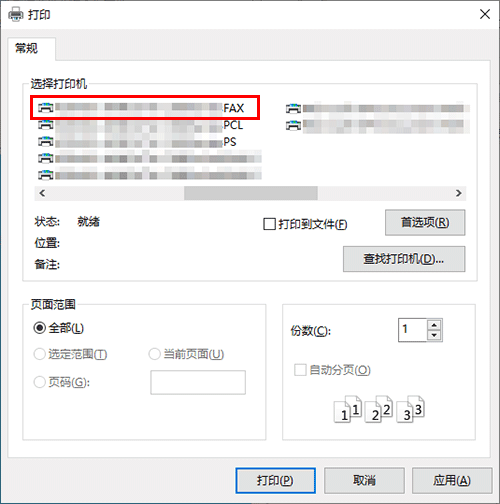Select the fourth printer icon in the left column
The image size is (500, 504).
pyautogui.click(x=45, y=158)
